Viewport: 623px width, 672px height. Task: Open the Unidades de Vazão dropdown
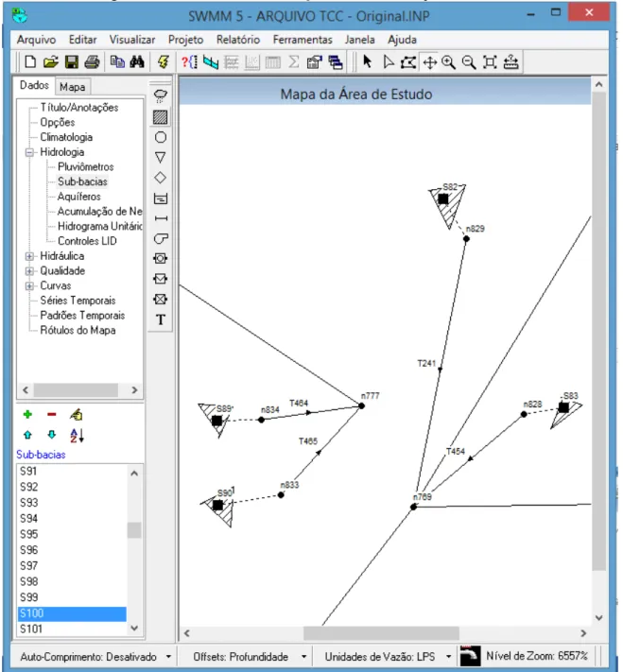[x=448, y=657]
